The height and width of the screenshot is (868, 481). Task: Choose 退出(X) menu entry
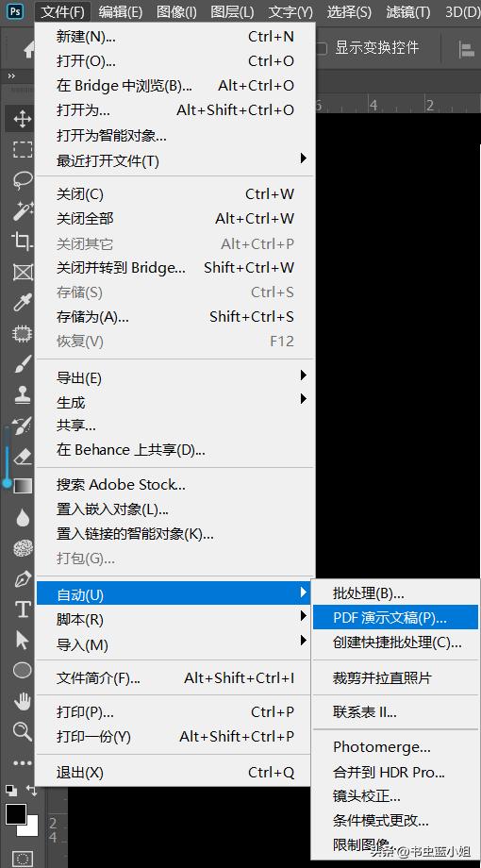click(x=174, y=772)
